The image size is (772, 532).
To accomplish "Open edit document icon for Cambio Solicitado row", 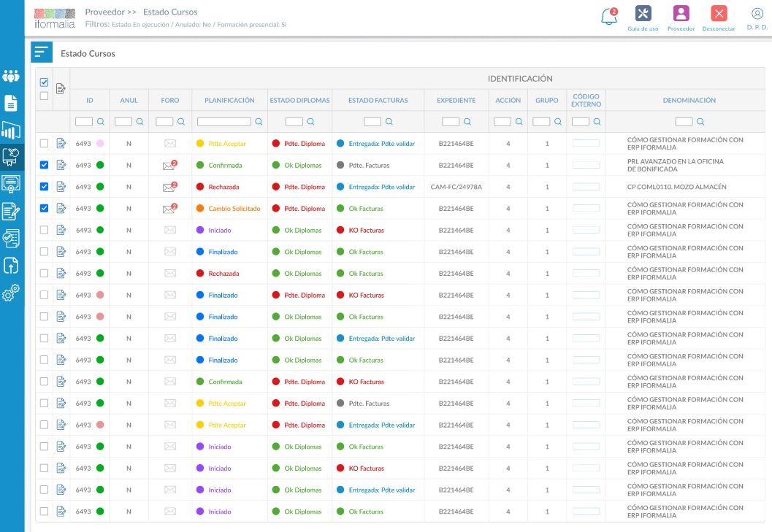I will coord(61,208).
